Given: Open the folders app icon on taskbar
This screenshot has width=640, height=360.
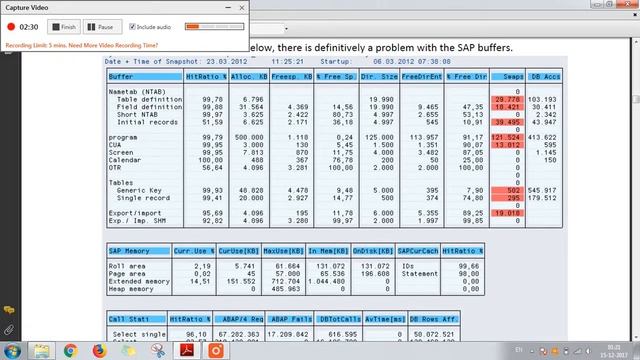Looking at the screenshot, I should click(x=129, y=351).
